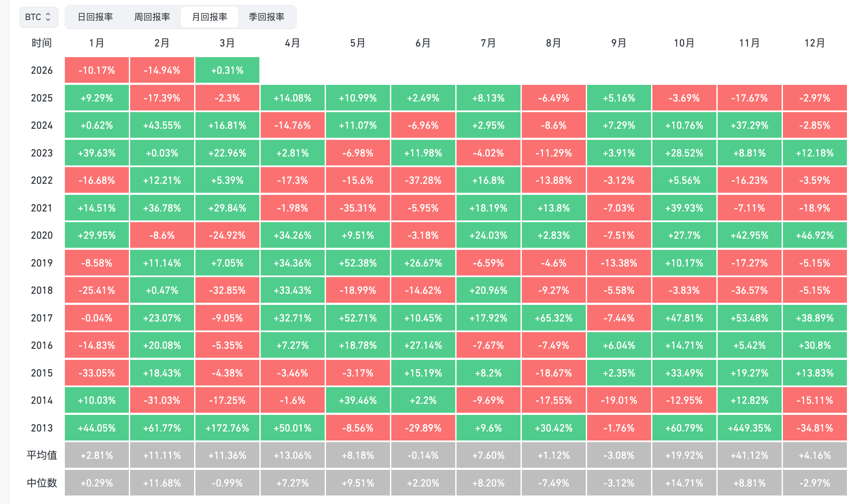Switch to the 季回报率 tab
The image size is (861, 504).
[x=267, y=17]
